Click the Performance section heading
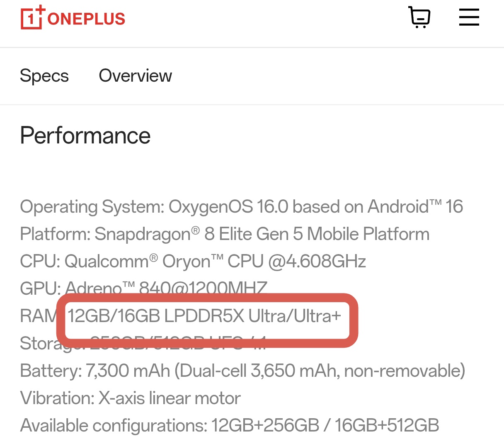Viewport: 504px width, 446px height. point(85,136)
